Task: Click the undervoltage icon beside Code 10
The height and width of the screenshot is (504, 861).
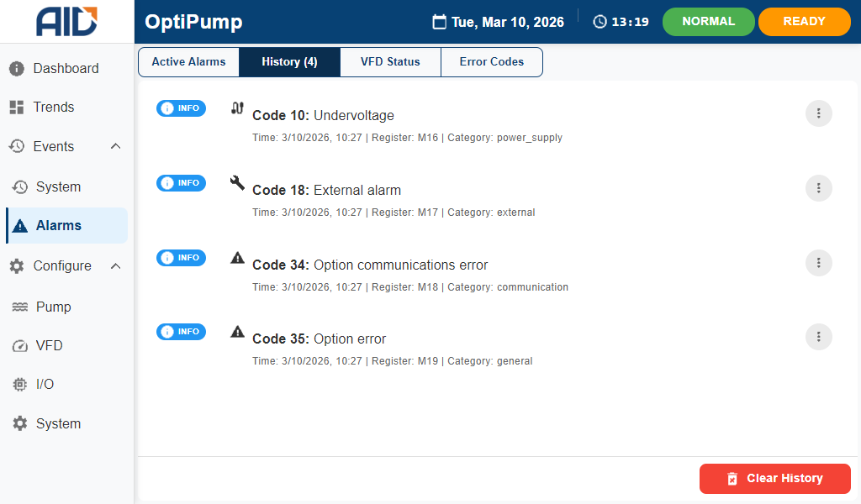Action: click(238, 108)
